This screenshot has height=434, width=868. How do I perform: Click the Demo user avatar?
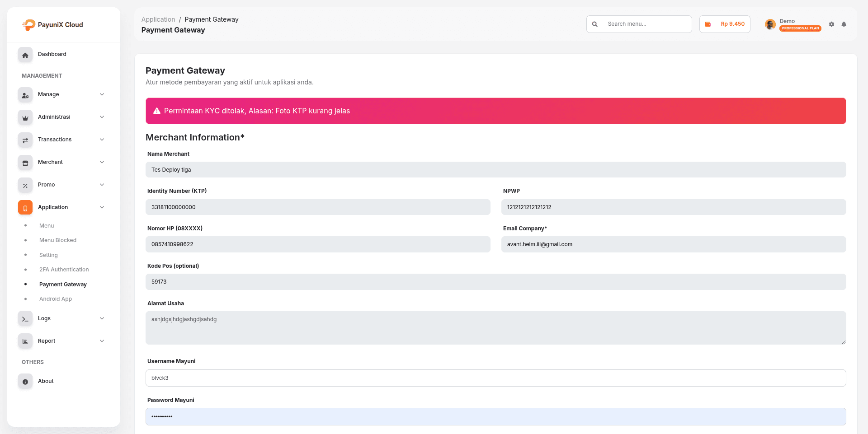pos(770,24)
